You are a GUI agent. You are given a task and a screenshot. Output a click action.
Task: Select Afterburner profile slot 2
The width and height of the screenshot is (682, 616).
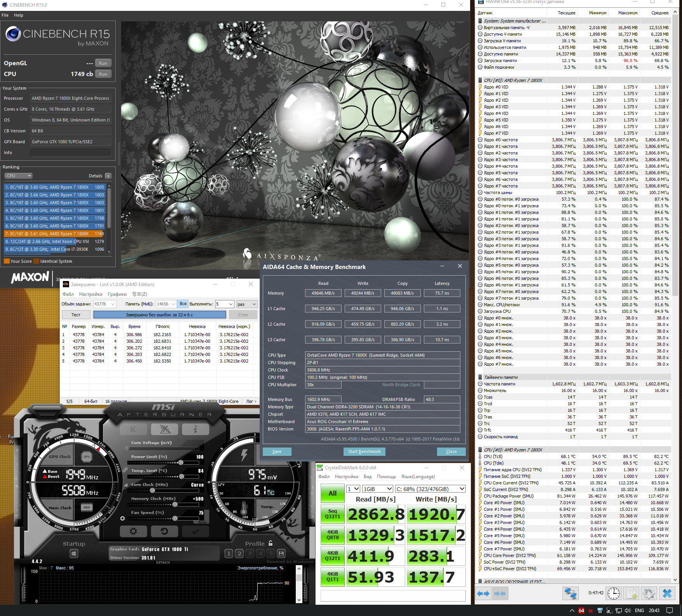(239, 554)
